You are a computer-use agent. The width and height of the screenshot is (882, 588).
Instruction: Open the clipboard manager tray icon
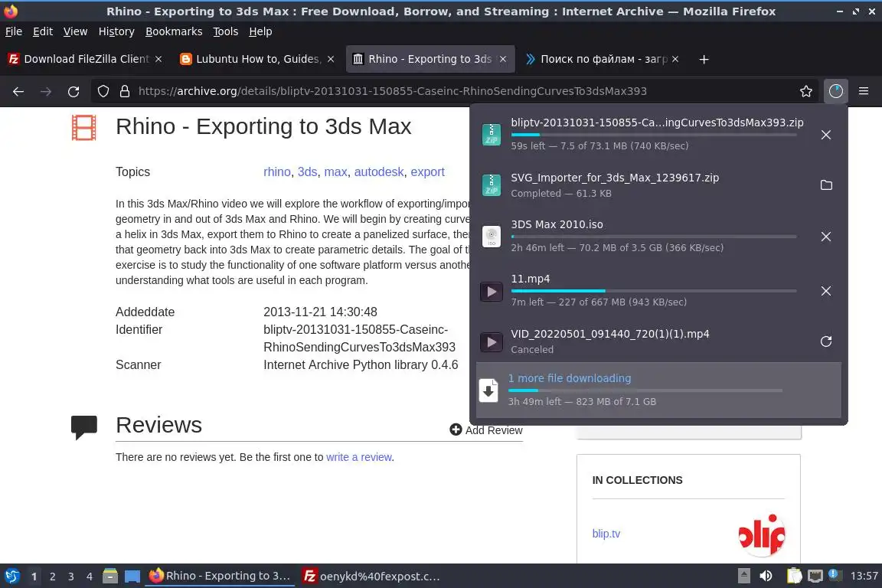tap(794, 576)
